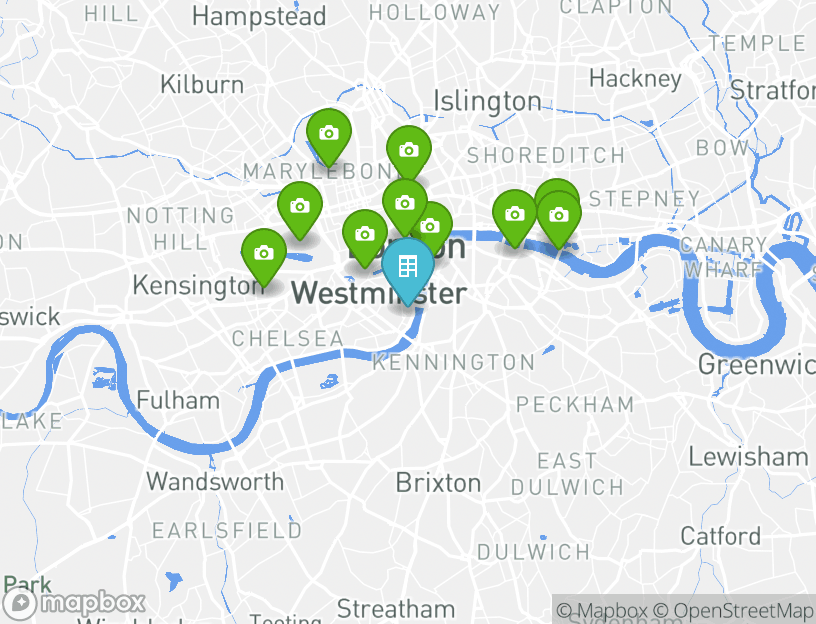Click camera pin south of Shoreditch label
The image size is (816, 624).
click(515, 218)
